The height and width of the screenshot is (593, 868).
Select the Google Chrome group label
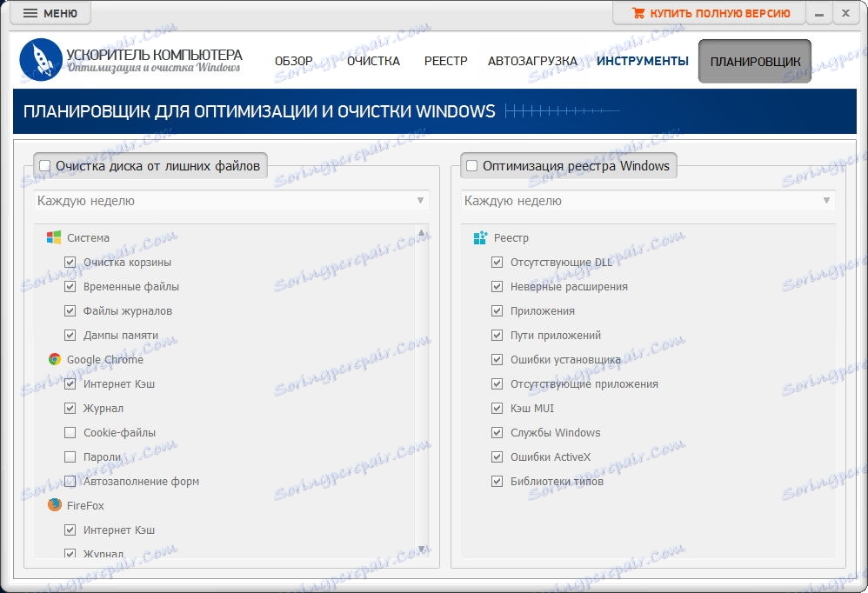coord(104,360)
